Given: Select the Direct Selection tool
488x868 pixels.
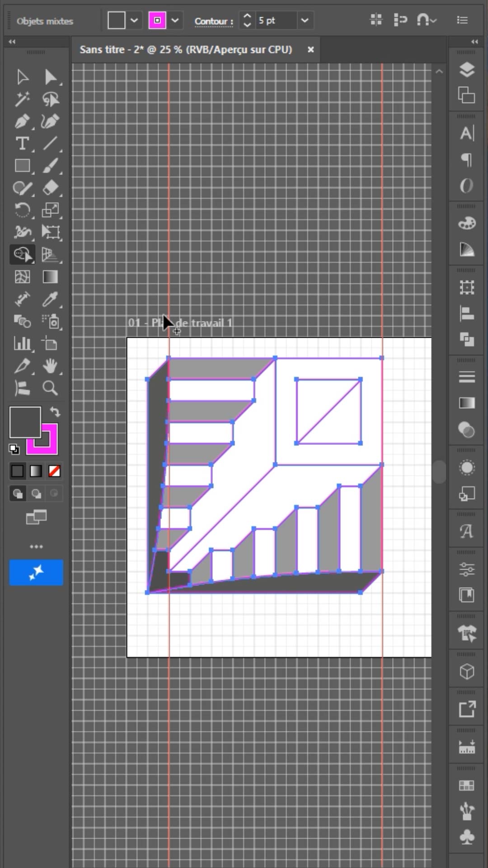Looking at the screenshot, I should [x=50, y=77].
